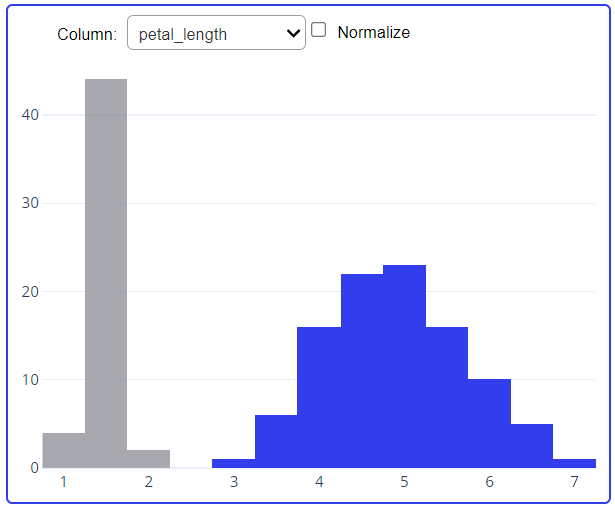Click the Column label
615x507 pixels.
(x=87, y=35)
